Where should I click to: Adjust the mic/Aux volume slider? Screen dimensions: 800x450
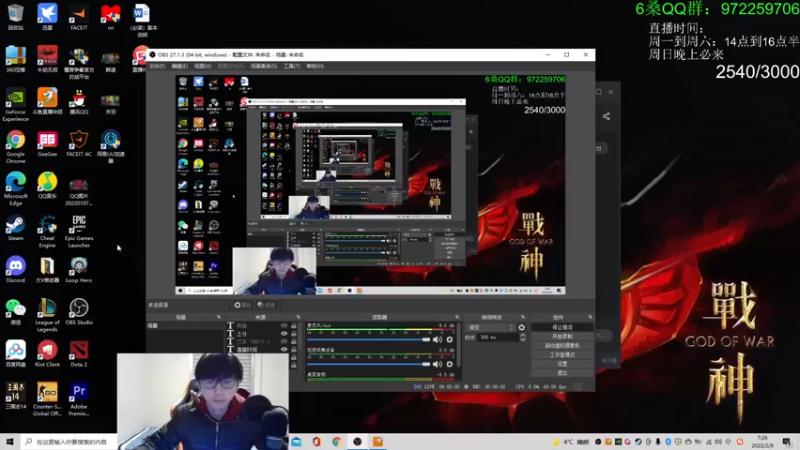tap(368, 340)
